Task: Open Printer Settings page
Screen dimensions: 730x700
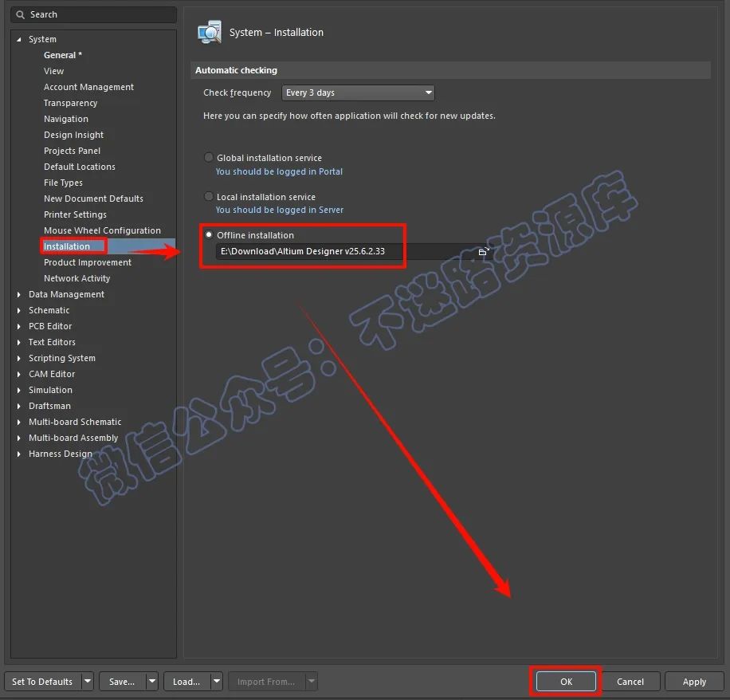Action: click(75, 214)
